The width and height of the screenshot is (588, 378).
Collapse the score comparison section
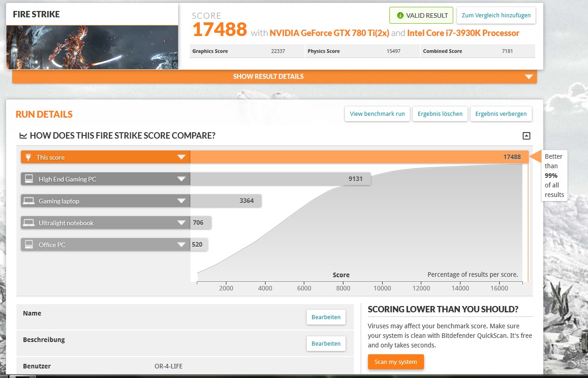527,135
